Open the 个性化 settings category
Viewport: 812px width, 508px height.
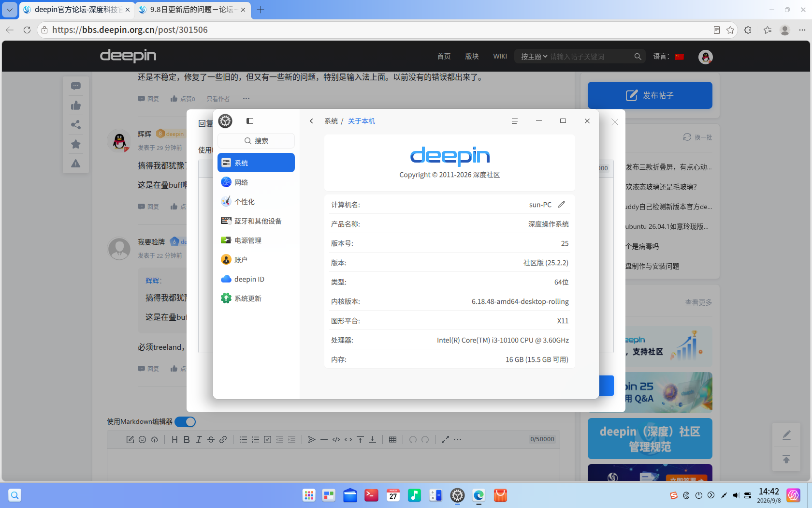[x=256, y=202]
